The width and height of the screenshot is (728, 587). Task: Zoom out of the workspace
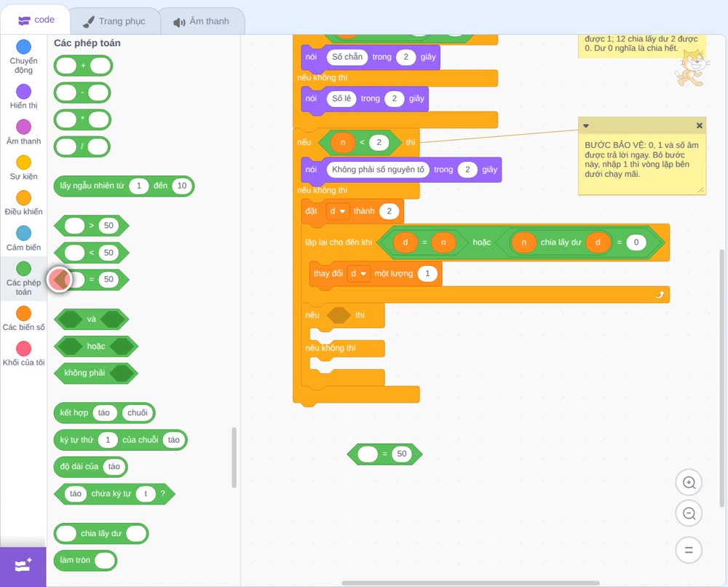coord(689,513)
